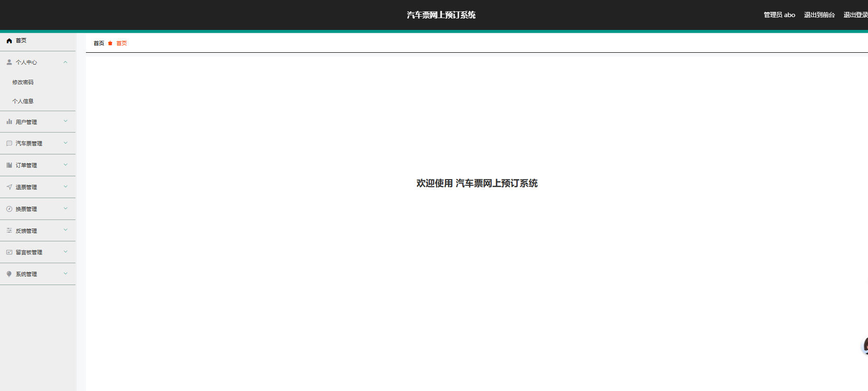Collapse the 个人中心 menu using its chevron
Image resolution: width=868 pixels, height=391 pixels.
point(65,62)
